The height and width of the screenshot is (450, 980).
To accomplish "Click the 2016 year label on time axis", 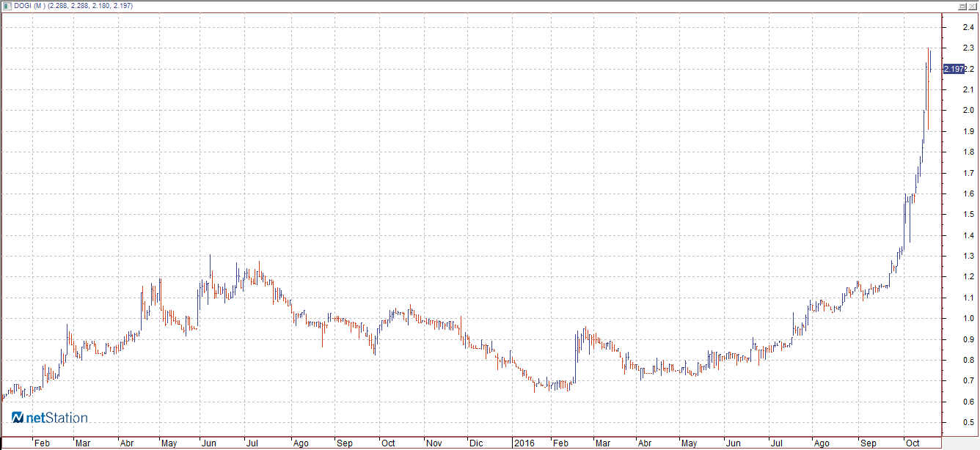I will pos(523,443).
